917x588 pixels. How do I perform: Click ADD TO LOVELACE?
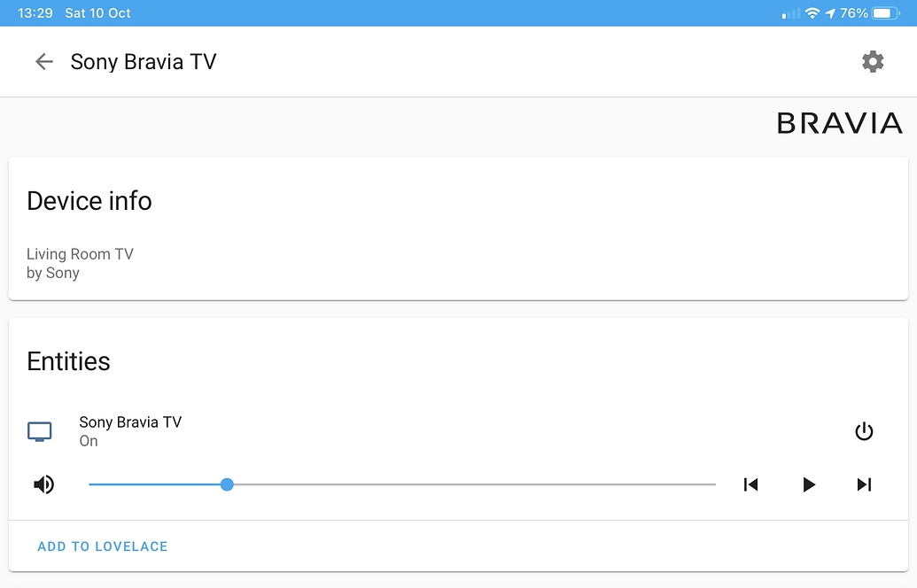coord(102,546)
